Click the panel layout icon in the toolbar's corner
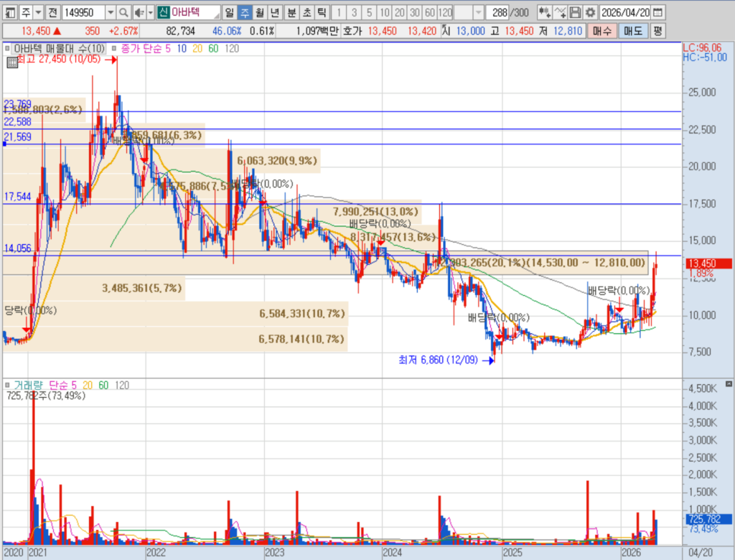The height and width of the screenshot is (560, 735). [10, 12]
